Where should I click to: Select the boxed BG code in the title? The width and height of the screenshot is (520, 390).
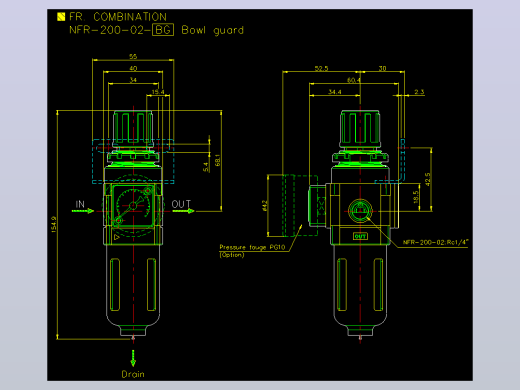tap(163, 30)
